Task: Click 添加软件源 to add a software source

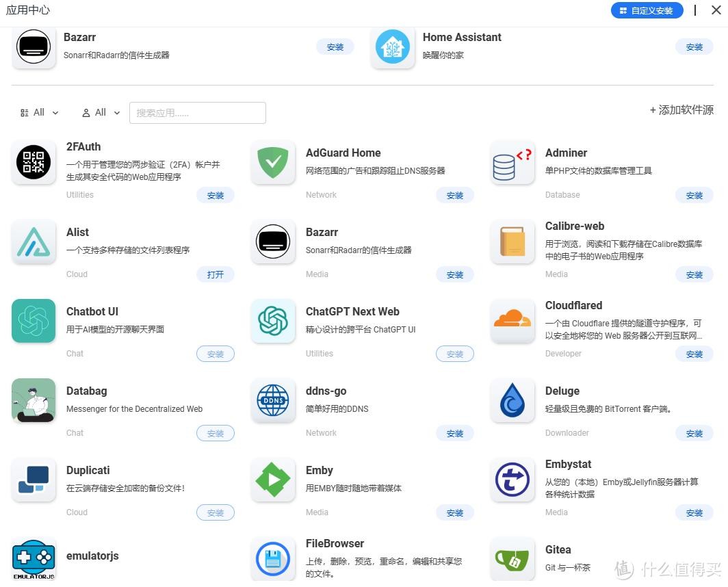Action: [681, 110]
